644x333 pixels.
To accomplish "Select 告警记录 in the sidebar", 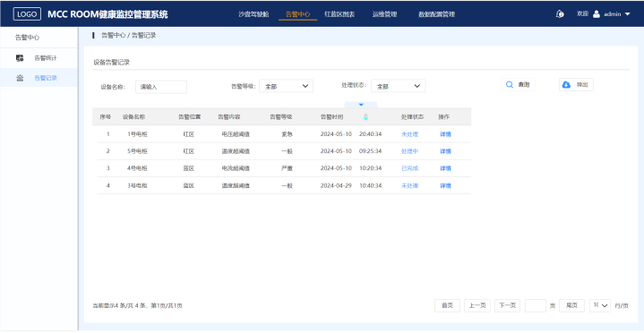I will point(39,78).
